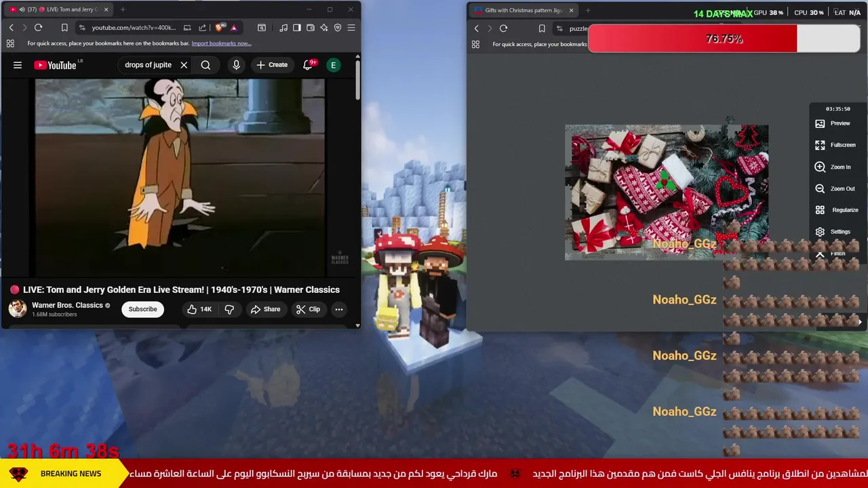Go back in the puzzle browser window
Screen dimensions: 868x488
pos(476,28)
